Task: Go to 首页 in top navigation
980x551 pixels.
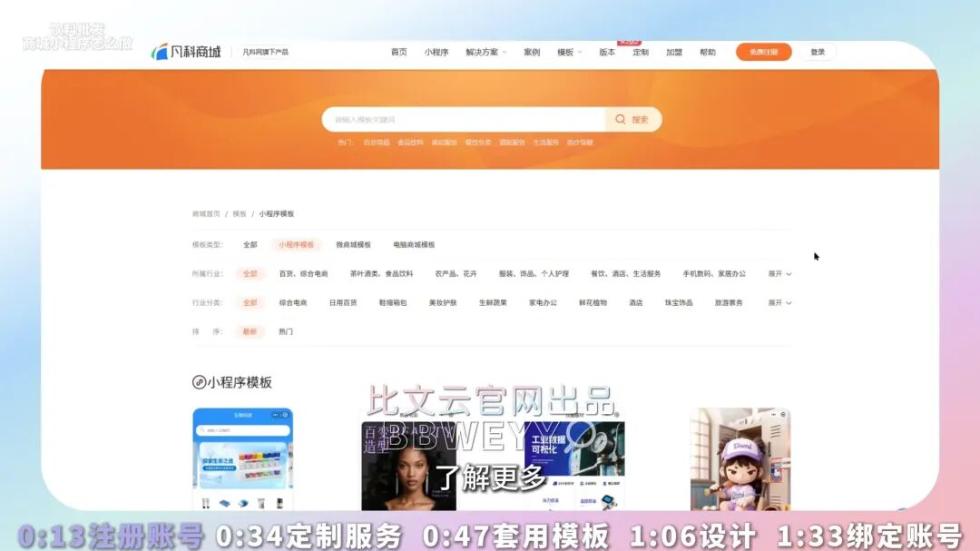Action: click(x=399, y=53)
